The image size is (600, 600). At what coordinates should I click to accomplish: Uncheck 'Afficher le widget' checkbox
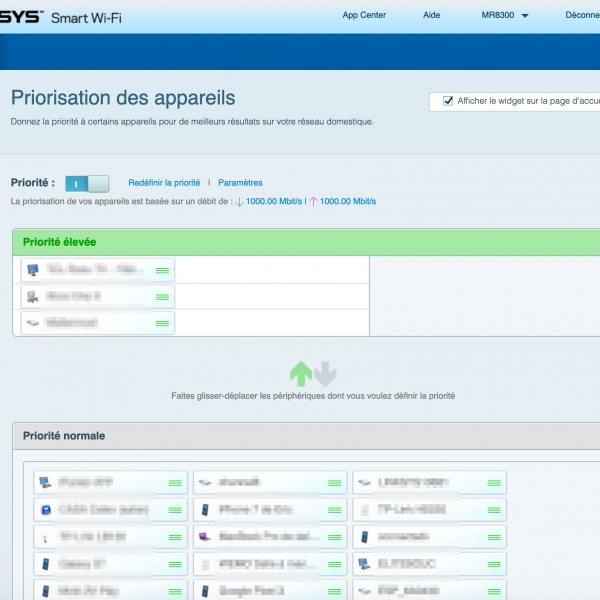(448, 101)
